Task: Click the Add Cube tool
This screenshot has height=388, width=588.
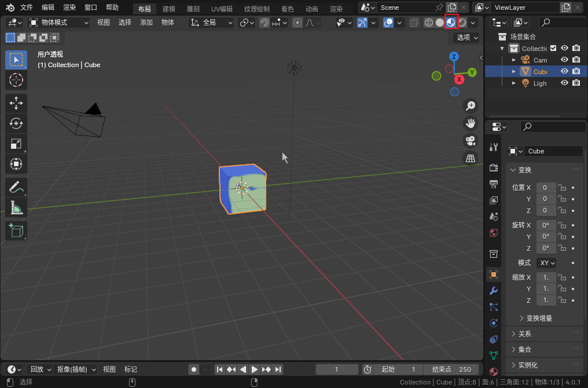Action: pyautogui.click(x=16, y=231)
